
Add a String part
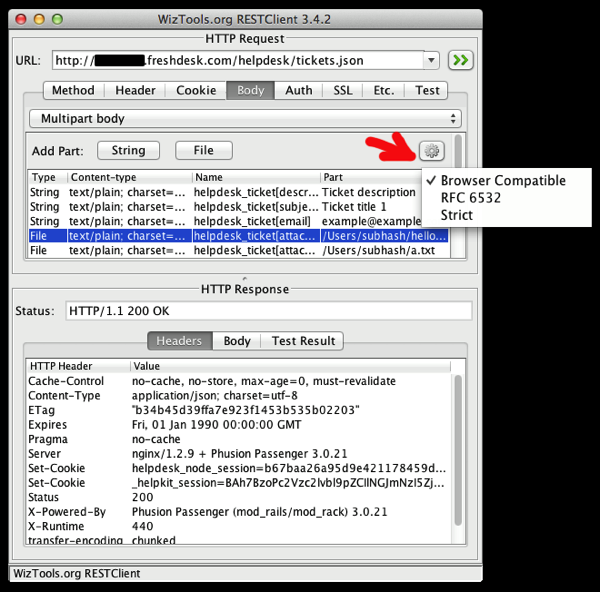tap(129, 150)
